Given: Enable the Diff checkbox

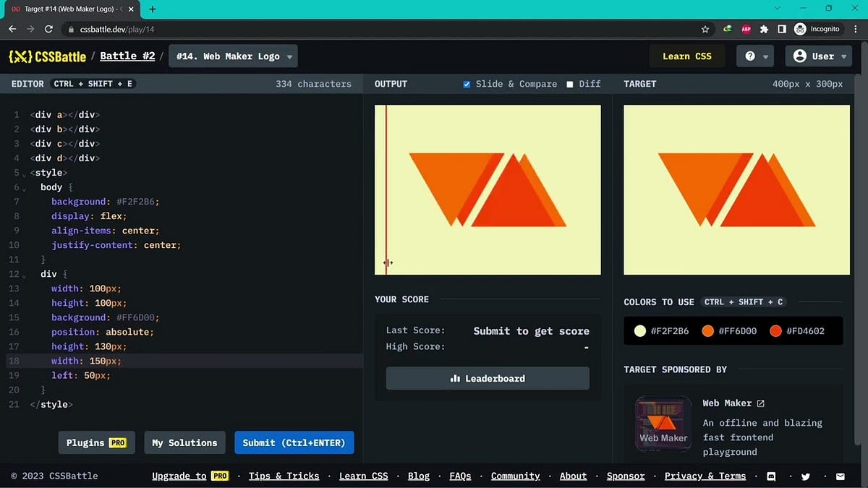Looking at the screenshot, I should 571,84.
